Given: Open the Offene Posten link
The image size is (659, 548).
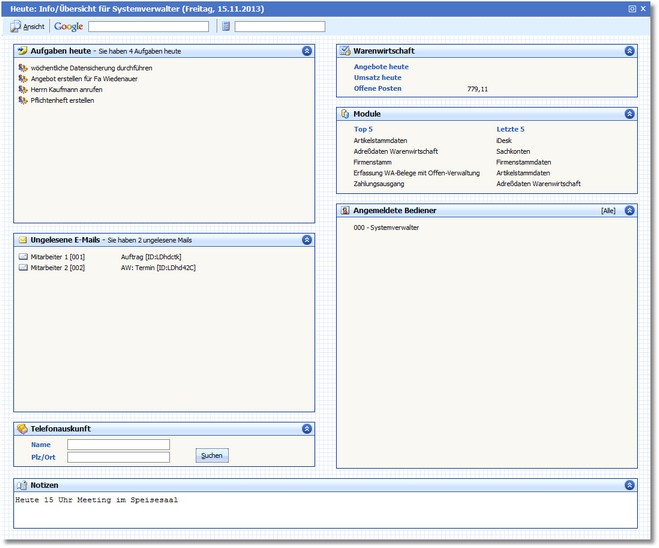Looking at the screenshot, I should click(x=378, y=89).
